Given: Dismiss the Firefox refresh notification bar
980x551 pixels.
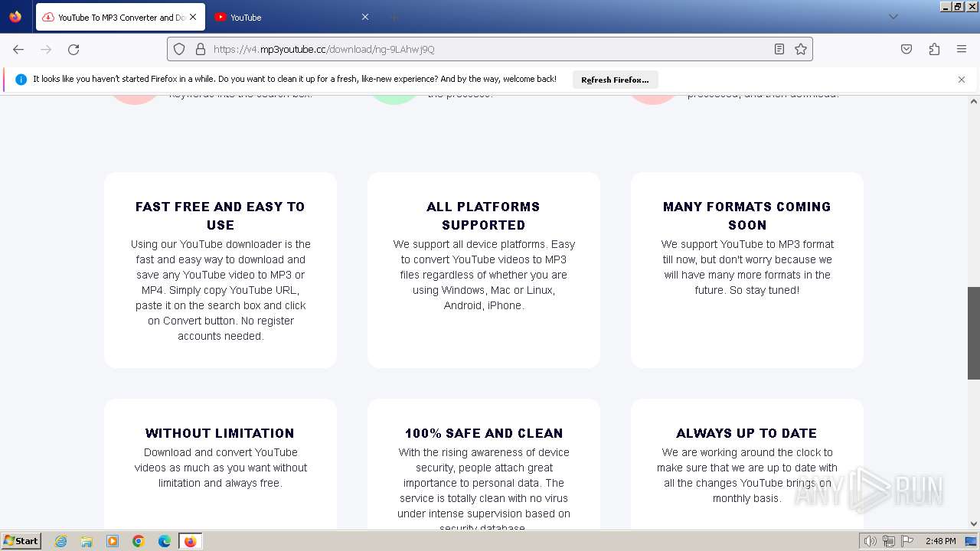Looking at the screenshot, I should coord(962,80).
